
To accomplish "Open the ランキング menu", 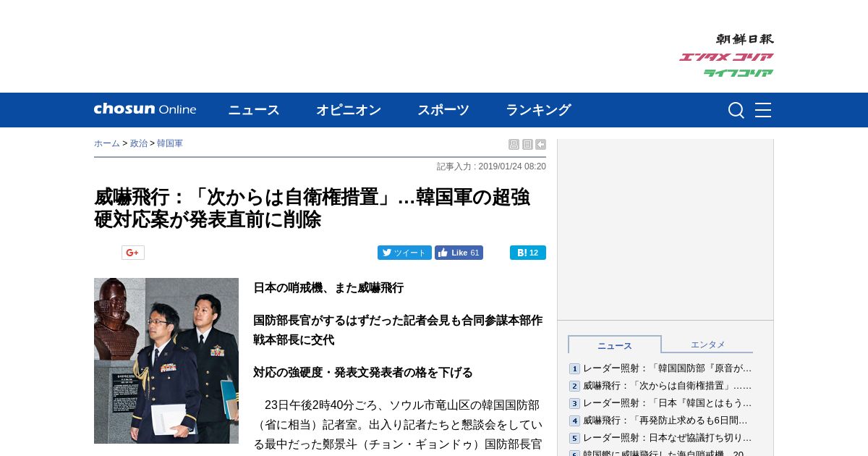I will click(x=538, y=110).
